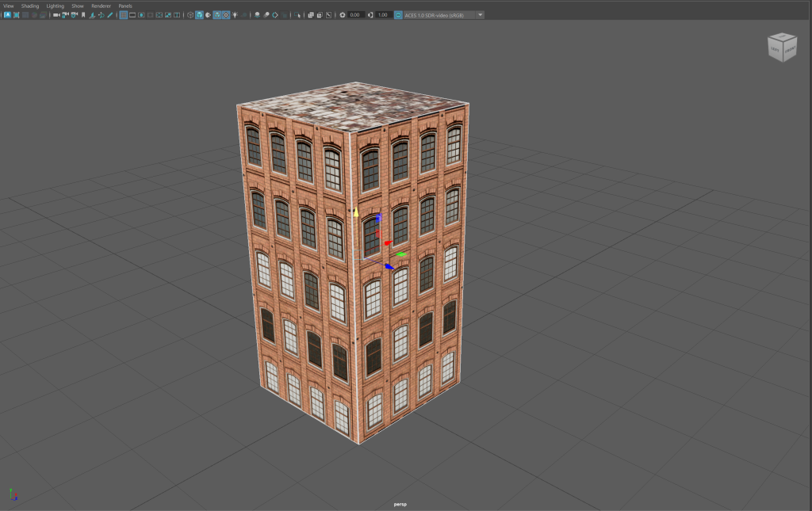The height and width of the screenshot is (511, 812).
Task: Click the Image Plane icon
Action: click(x=92, y=15)
